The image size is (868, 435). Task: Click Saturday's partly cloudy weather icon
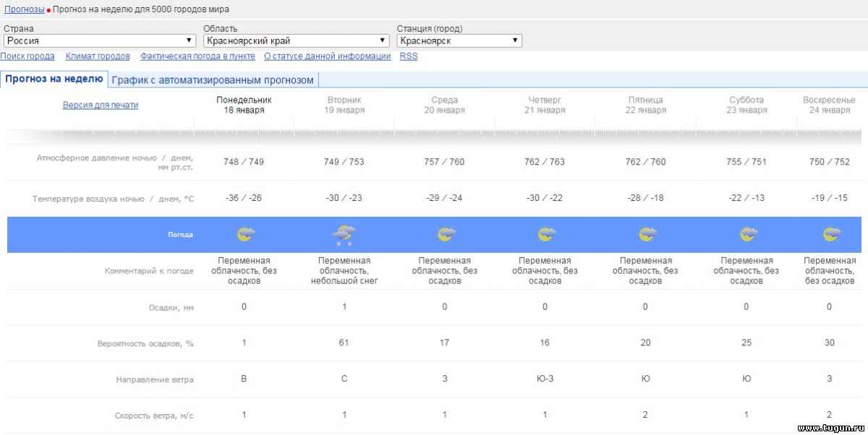click(x=749, y=235)
